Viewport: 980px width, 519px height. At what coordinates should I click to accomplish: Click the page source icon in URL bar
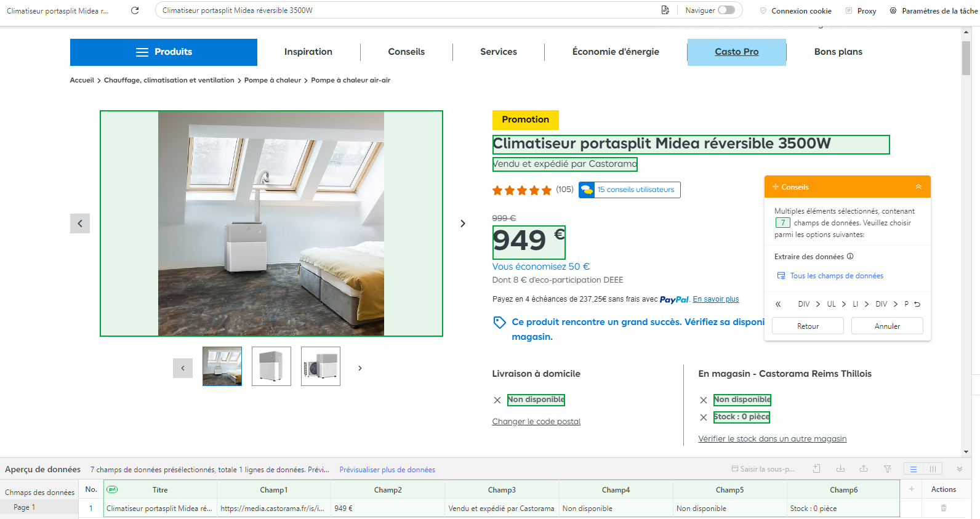tap(665, 10)
